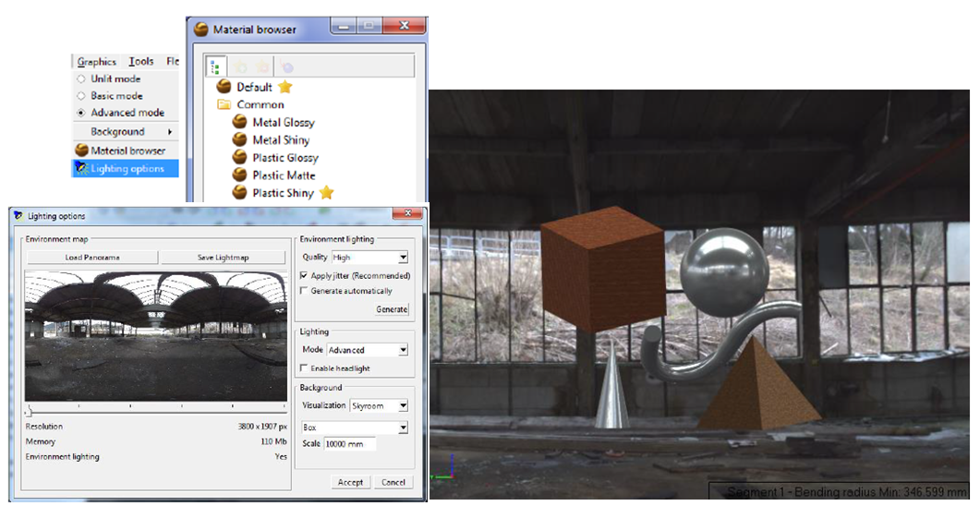Click Accept in Lighting options

pos(350,482)
